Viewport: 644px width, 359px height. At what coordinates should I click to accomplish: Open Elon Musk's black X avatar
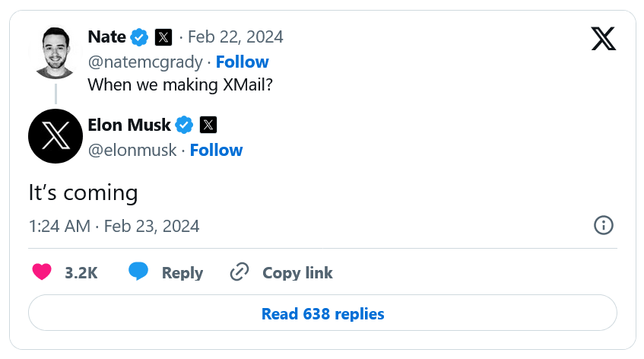[x=56, y=136]
